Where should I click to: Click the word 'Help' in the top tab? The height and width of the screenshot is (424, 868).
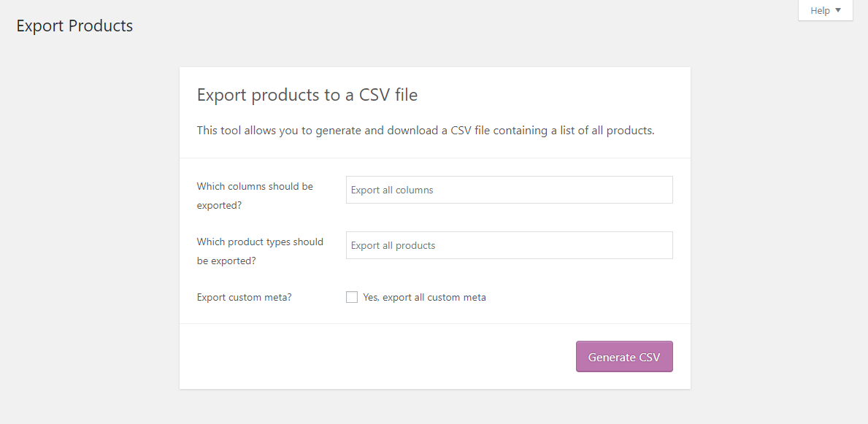(x=820, y=10)
